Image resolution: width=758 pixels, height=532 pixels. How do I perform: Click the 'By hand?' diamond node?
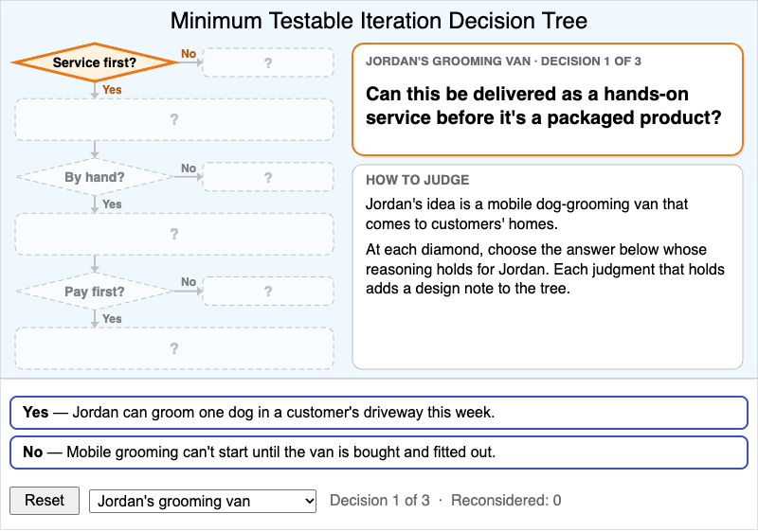[94, 177]
